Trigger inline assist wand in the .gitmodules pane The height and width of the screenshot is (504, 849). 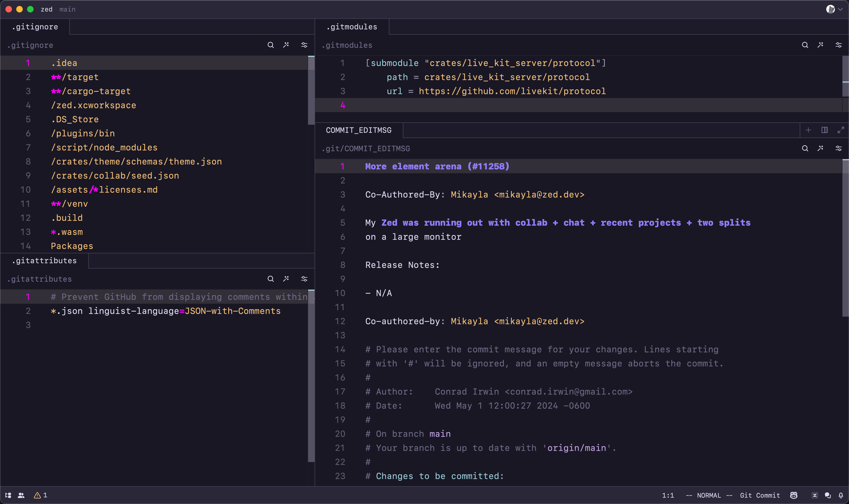821,45
